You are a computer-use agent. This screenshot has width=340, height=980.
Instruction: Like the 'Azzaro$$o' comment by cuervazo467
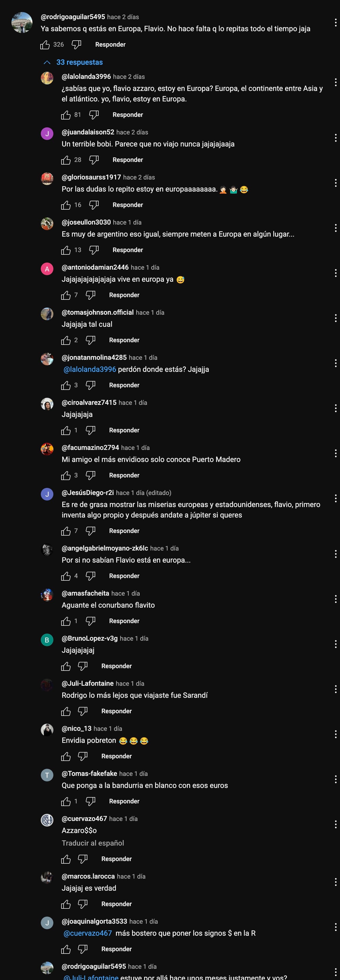coord(66,859)
